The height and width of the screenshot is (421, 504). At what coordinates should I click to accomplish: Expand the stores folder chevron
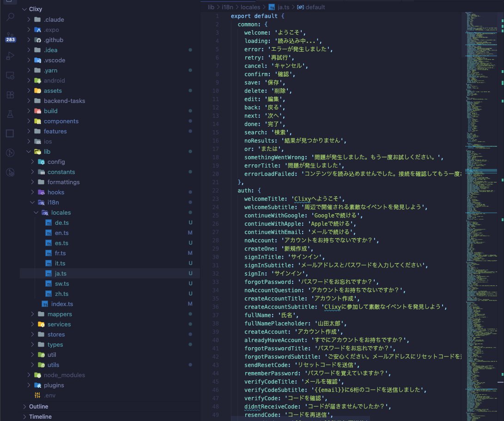32,334
